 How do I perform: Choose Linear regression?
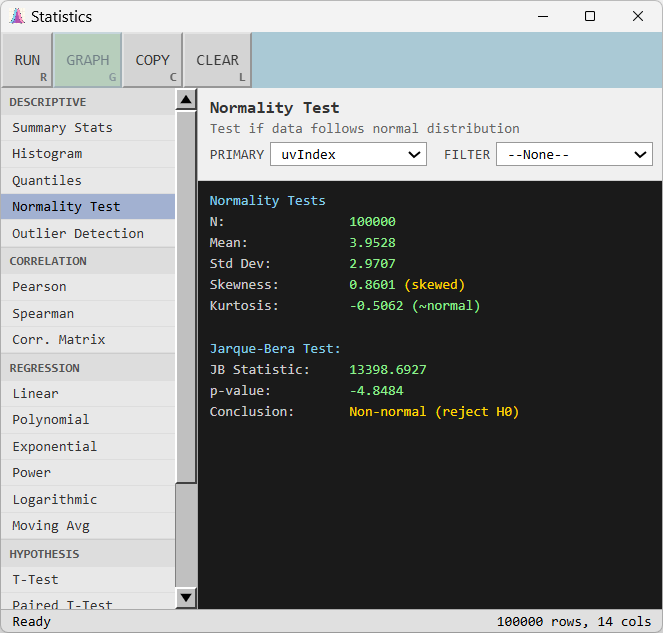pyautogui.click(x=36, y=394)
